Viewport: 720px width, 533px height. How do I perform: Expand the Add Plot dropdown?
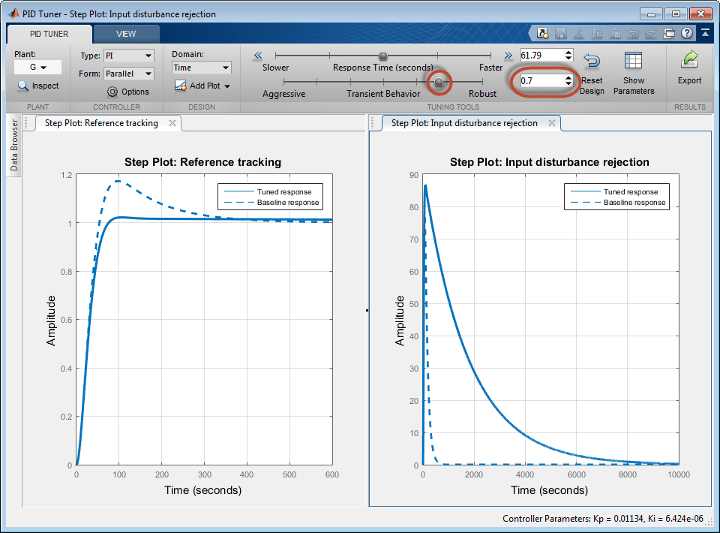tap(227, 86)
